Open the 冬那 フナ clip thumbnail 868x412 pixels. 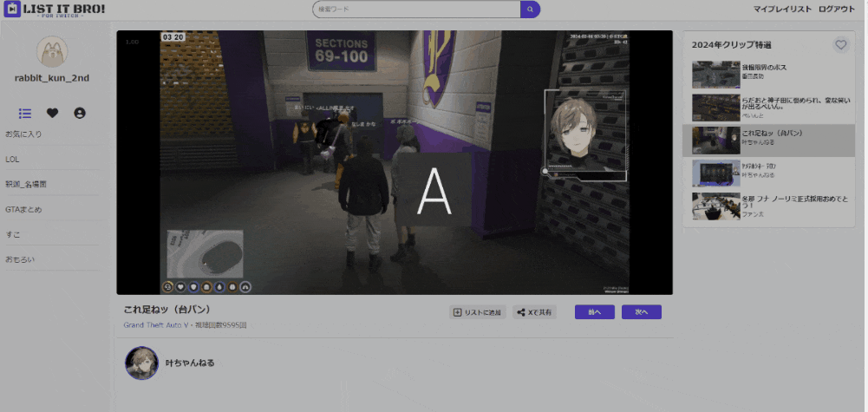(715, 206)
